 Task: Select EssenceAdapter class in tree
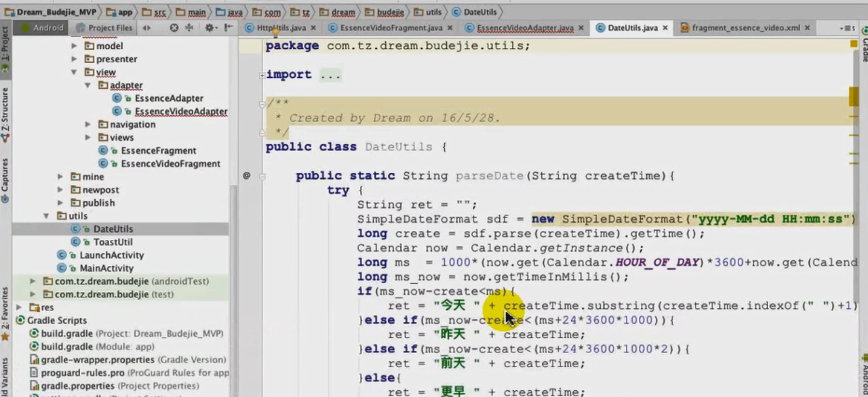[169, 98]
